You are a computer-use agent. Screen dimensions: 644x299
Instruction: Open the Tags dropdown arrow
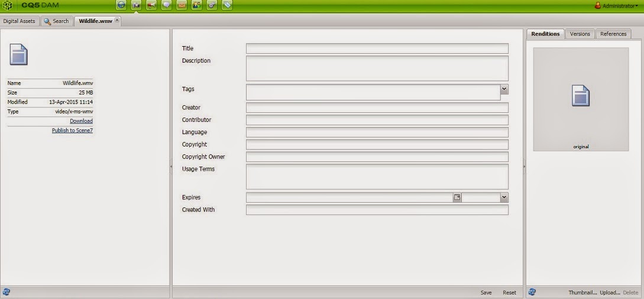point(504,89)
